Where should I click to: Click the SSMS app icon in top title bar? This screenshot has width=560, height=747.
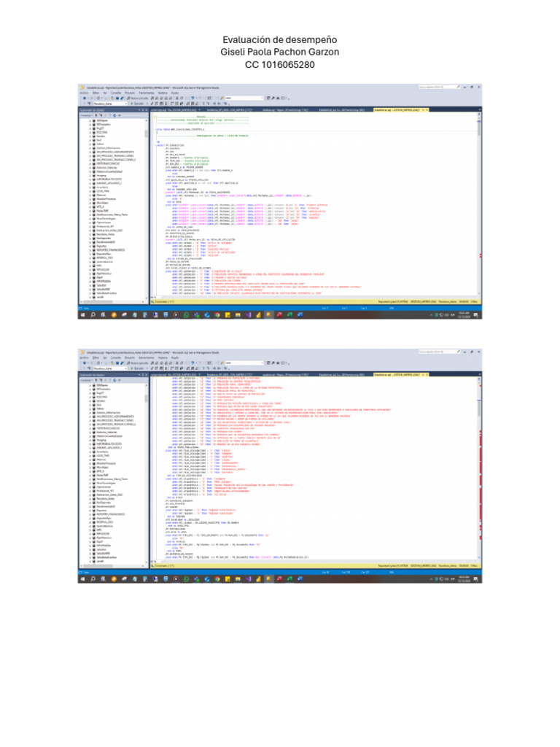pos(82,89)
